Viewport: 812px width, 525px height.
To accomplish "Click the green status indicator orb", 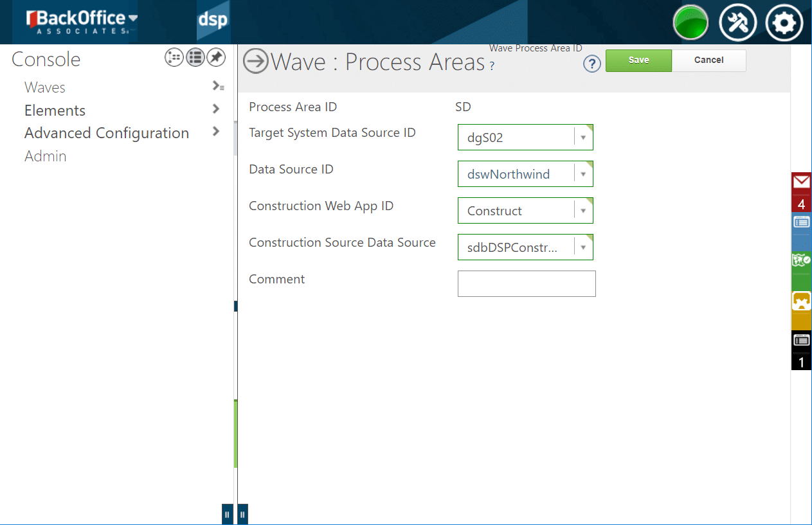I will (690, 24).
